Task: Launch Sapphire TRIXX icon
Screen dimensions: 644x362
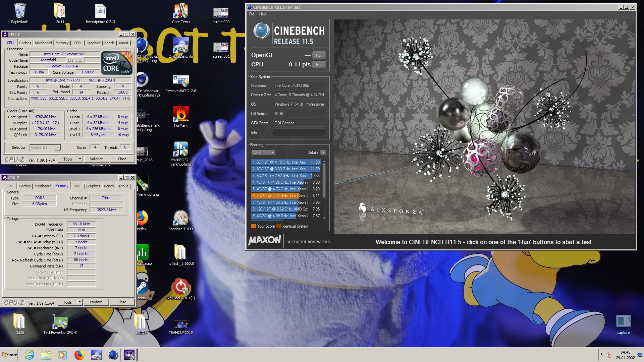Action: (181, 221)
